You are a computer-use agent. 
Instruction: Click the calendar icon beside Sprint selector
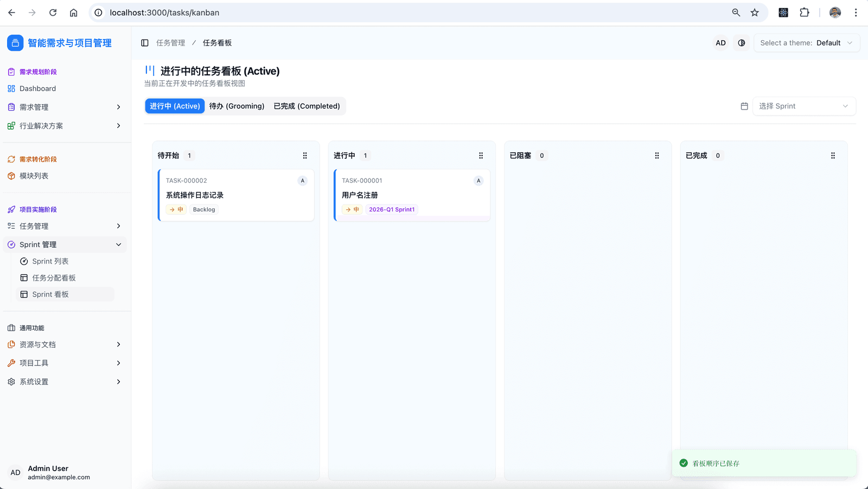click(744, 106)
